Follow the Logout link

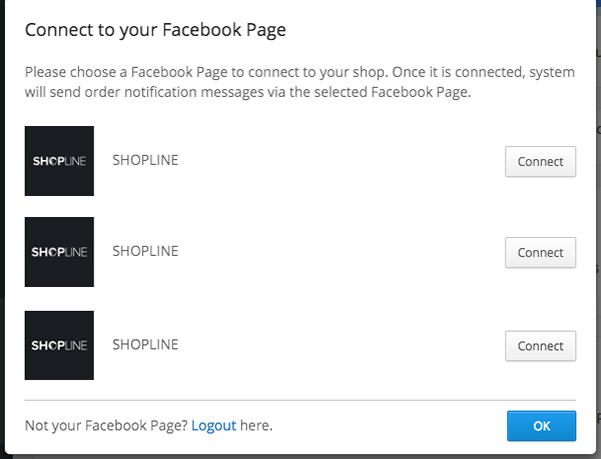pyautogui.click(x=213, y=426)
